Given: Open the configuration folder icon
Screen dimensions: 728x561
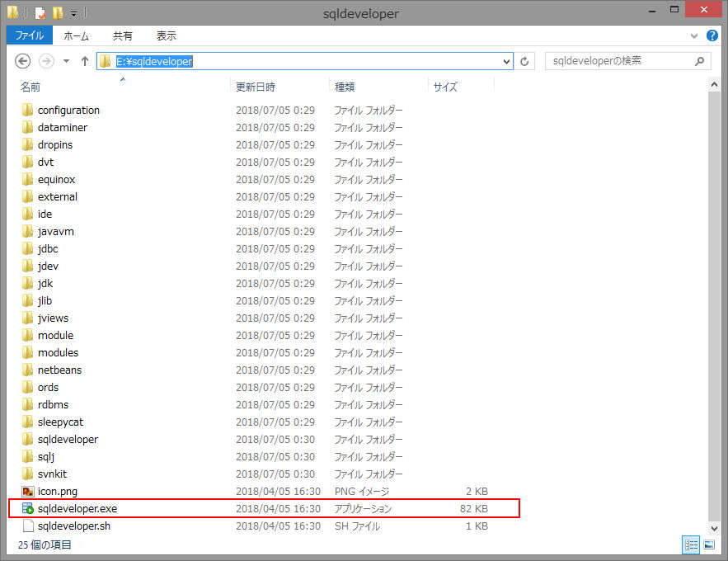Looking at the screenshot, I should point(27,110).
